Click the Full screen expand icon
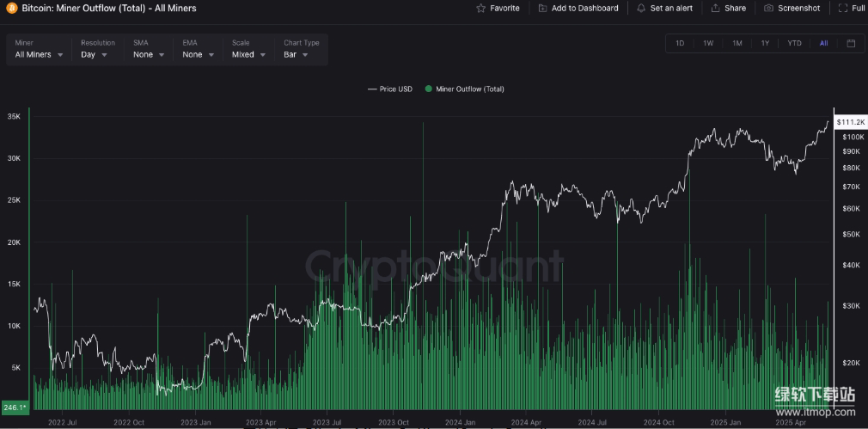This screenshot has height=429, width=868. pyautogui.click(x=842, y=9)
